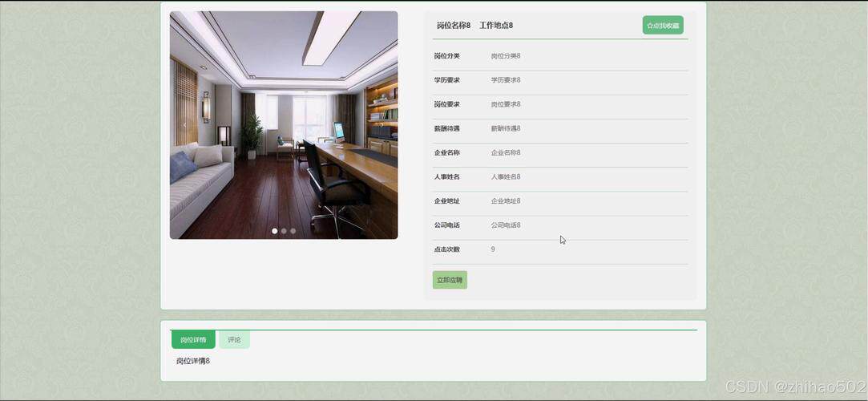This screenshot has width=868, height=401.
Task: Click the value 薪酬待遇8
Action: click(x=506, y=128)
